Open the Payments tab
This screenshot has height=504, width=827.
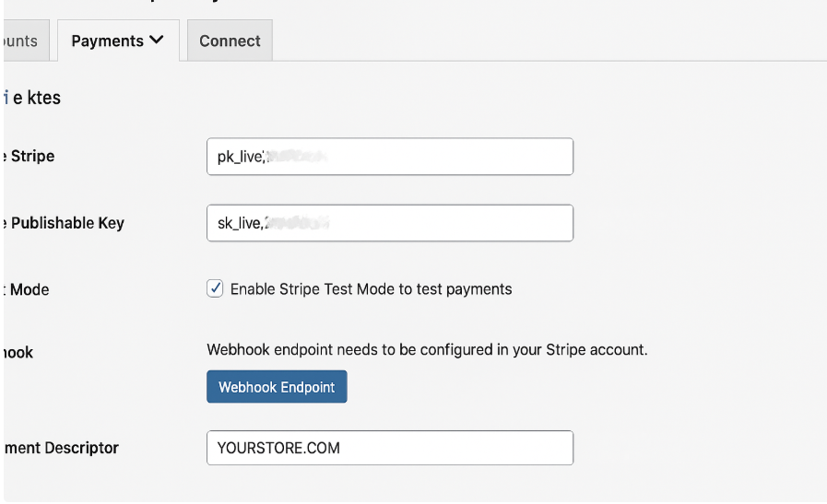click(x=107, y=41)
